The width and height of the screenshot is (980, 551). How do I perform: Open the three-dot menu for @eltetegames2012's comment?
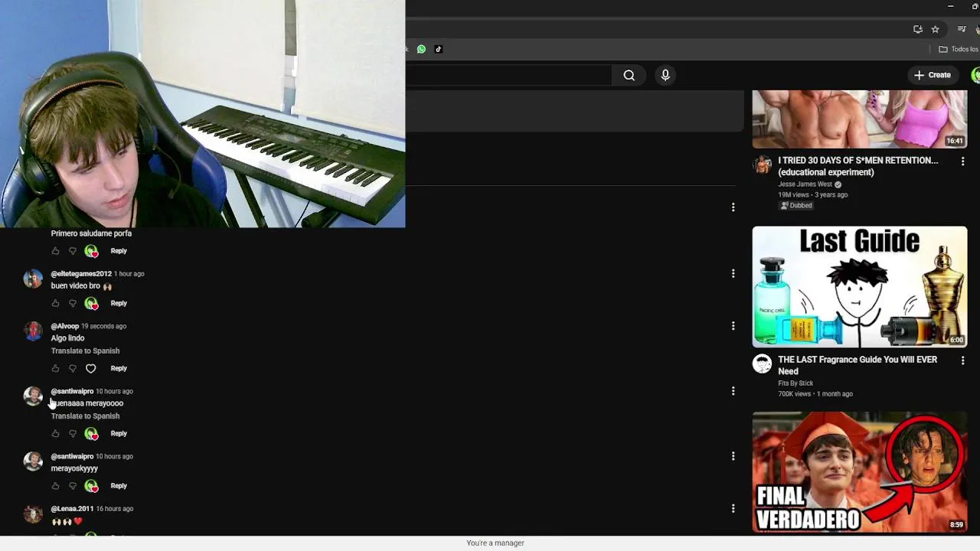coord(733,273)
